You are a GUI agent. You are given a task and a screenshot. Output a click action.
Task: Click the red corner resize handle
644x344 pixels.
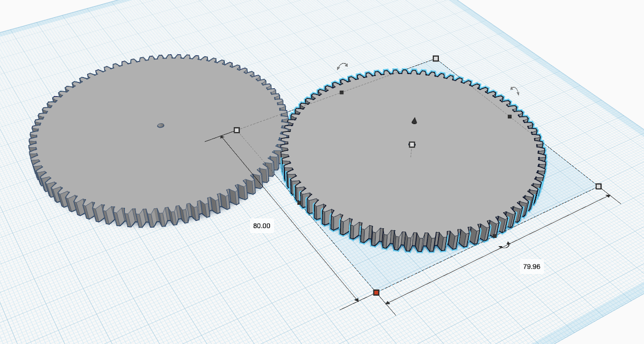pos(376,293)
